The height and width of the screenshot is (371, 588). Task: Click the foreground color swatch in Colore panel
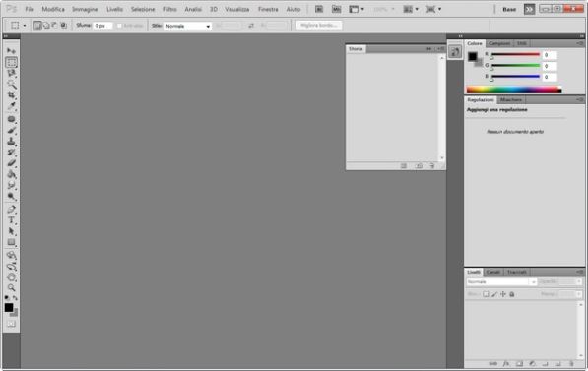(x=472, y=56)
